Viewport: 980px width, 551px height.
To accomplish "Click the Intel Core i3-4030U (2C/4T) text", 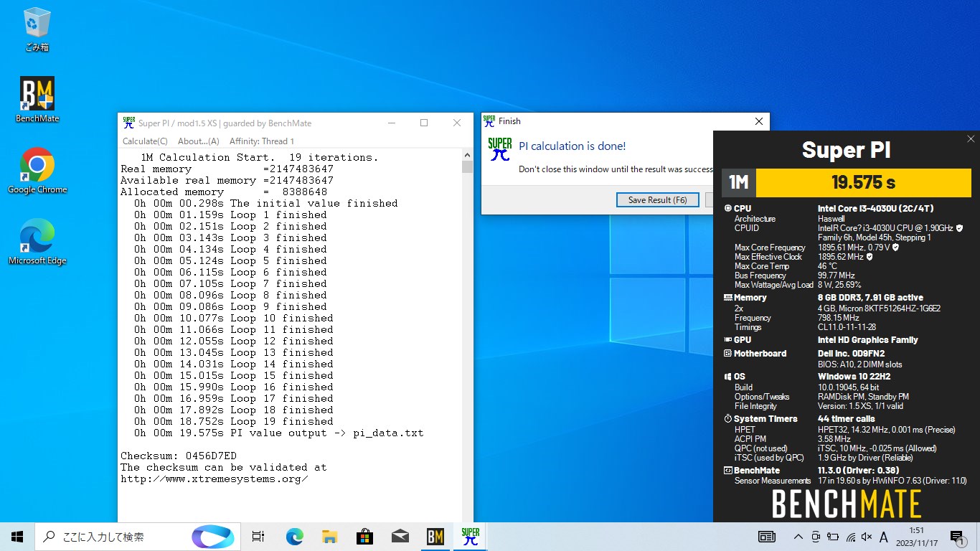I will tap(875, 209).
